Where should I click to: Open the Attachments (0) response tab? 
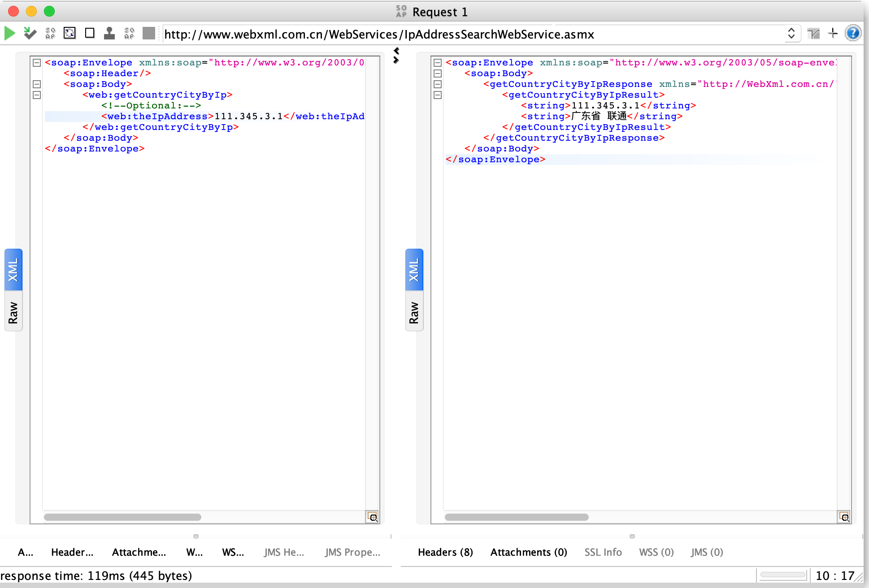529,552
